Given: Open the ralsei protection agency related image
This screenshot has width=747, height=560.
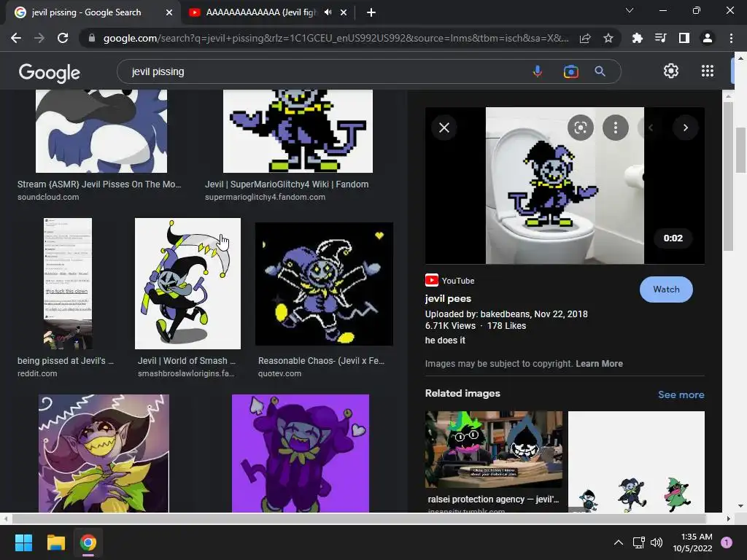Looking at the screenshot, I should point(494,449).
